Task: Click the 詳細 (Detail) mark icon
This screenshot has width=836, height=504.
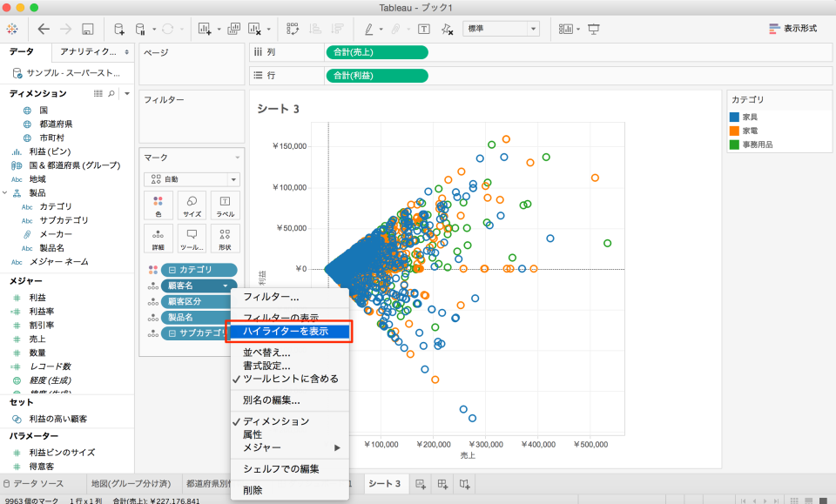Action: [x=158, y=238]
